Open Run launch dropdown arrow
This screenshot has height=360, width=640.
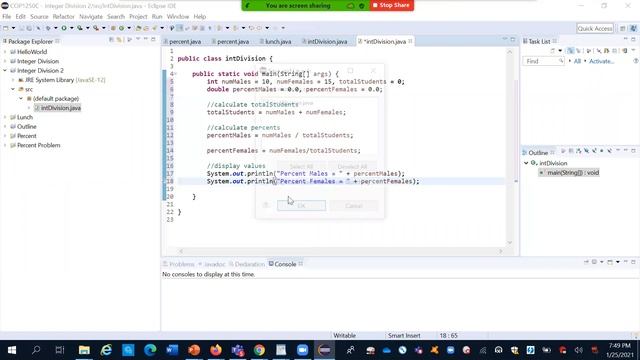click(71, 28)
